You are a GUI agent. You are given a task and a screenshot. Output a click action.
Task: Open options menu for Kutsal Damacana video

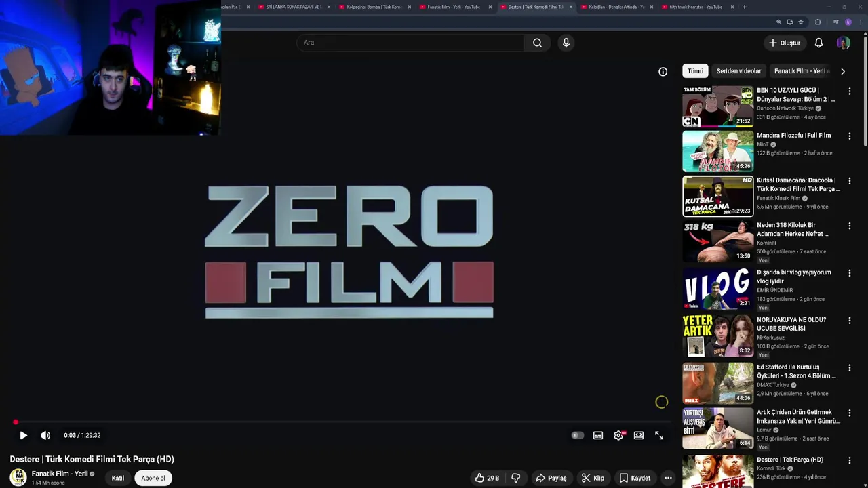coord(850,181)
